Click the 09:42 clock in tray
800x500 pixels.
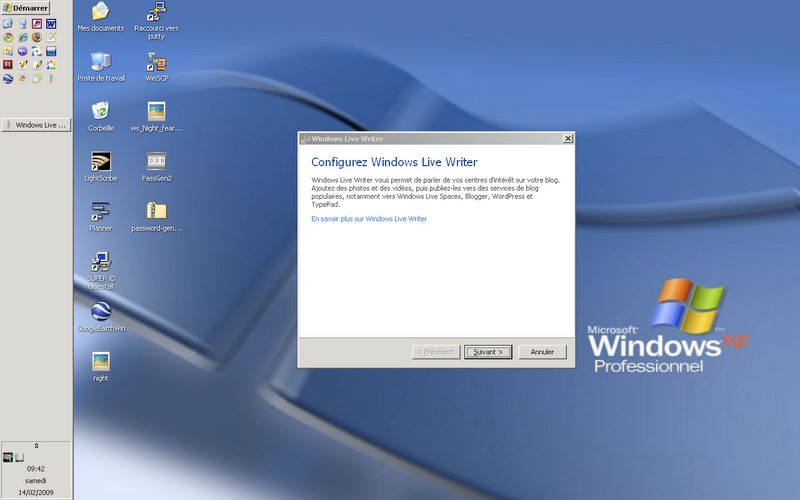(36, 468)
